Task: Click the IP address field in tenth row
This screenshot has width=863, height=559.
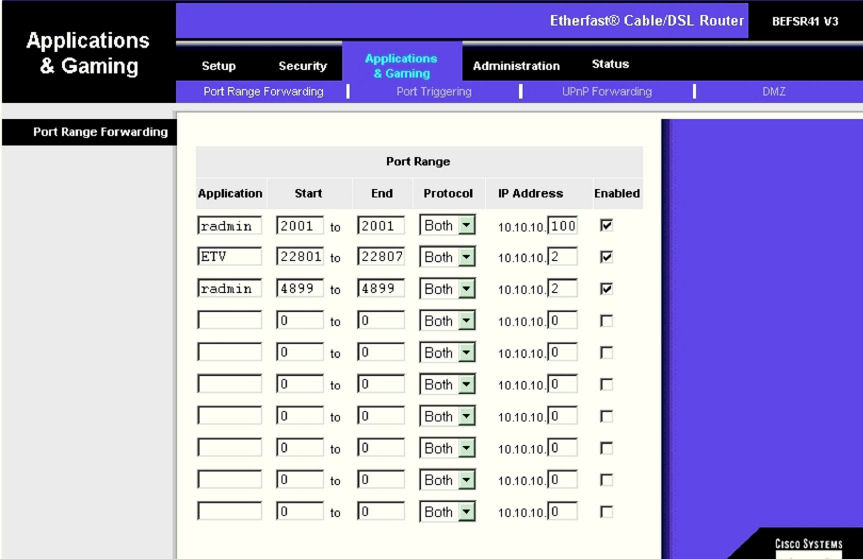Action: (562, 512)
